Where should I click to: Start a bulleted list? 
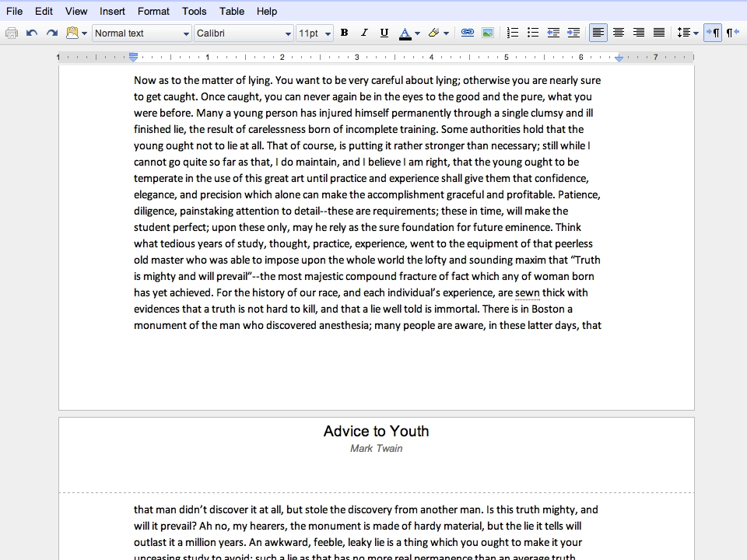coord(532,33)
